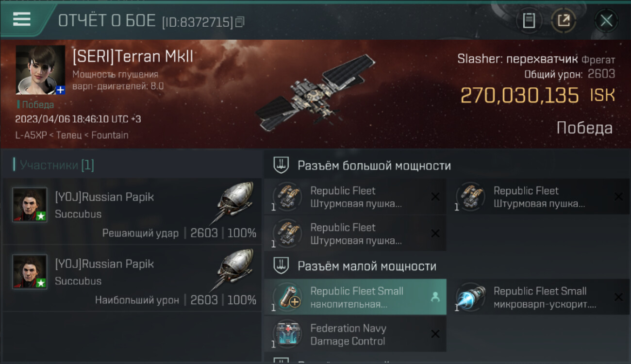This screenshot has height=364, width=631.
Task: Select first Republic Fleet Штурмовая пушка item
Action: point(355,197)
